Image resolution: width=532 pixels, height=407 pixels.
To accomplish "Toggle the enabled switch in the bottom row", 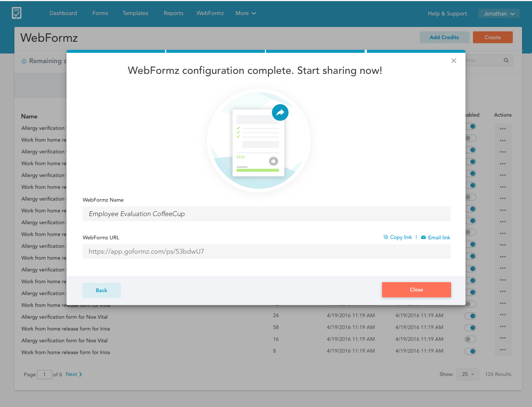I will [x=470, y=351].
